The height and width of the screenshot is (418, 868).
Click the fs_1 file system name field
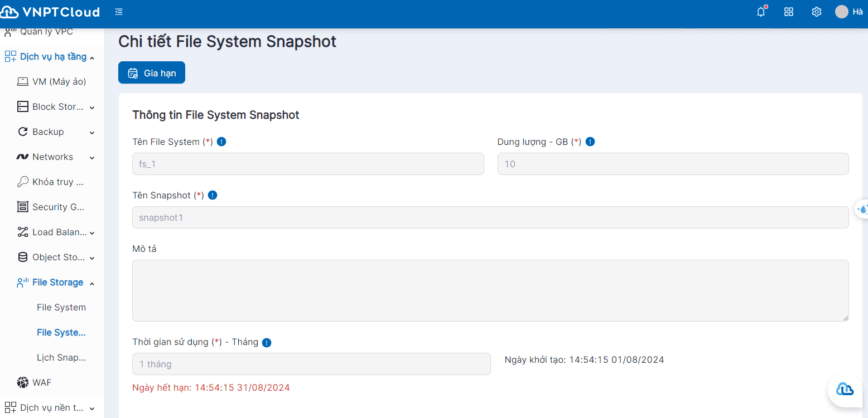point(308,164)
